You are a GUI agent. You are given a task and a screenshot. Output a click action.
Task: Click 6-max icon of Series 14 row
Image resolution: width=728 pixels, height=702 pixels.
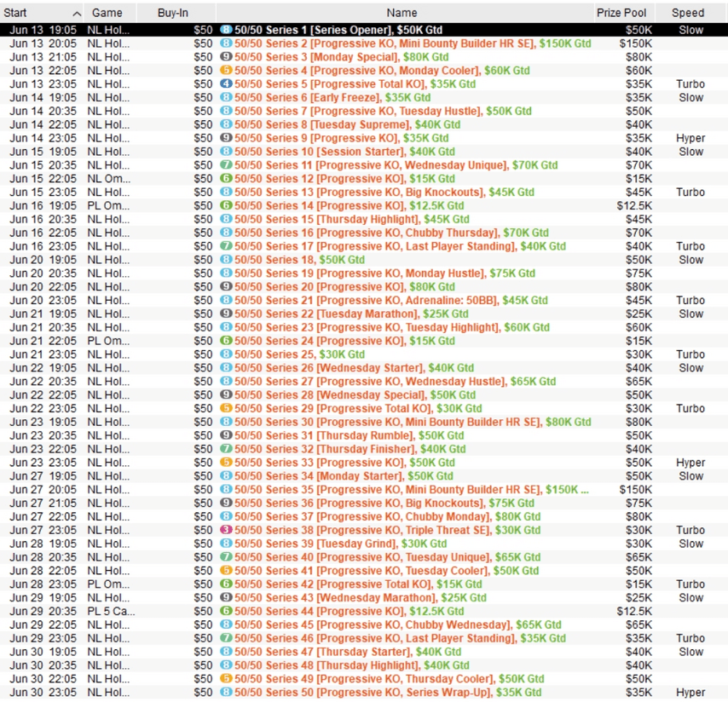[226, 205]
